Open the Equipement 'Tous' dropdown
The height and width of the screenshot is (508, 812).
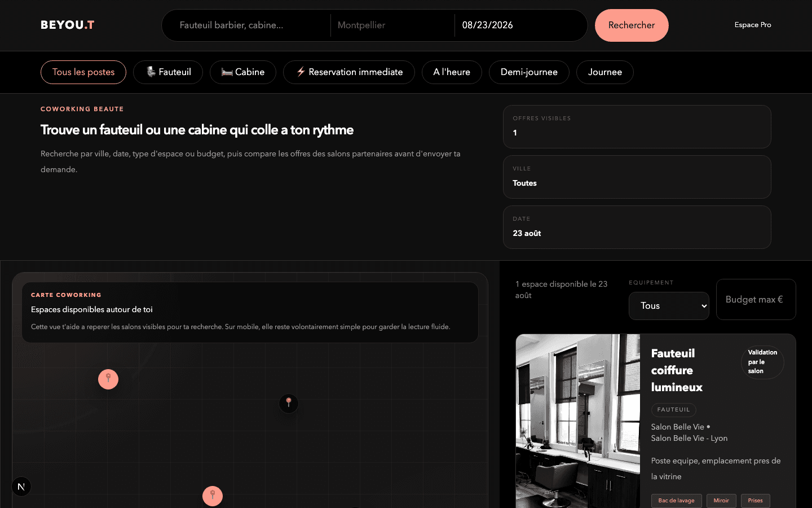coord(669,306)
